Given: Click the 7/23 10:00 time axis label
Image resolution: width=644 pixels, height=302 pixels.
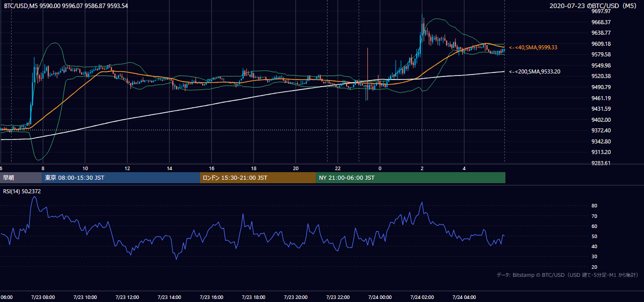Looking at the screenshot, I should tap(85, 297).
